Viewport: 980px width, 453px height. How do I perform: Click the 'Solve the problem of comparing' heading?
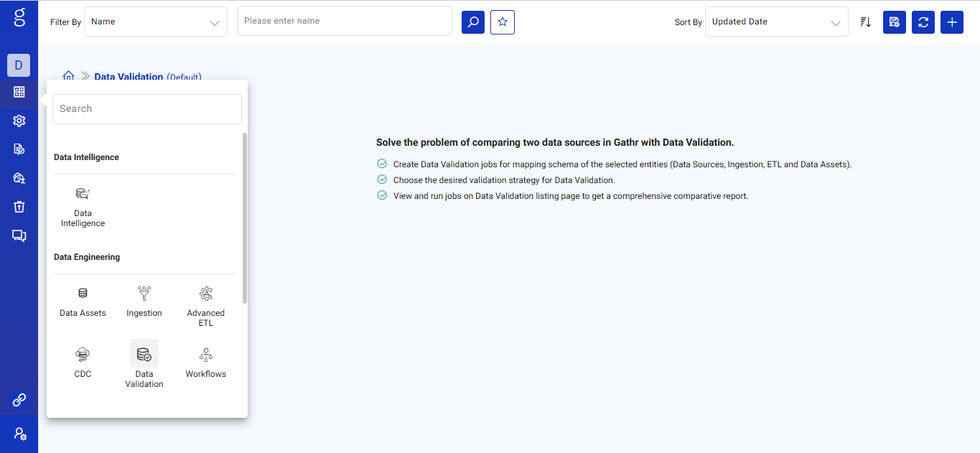tap(555, 142)
